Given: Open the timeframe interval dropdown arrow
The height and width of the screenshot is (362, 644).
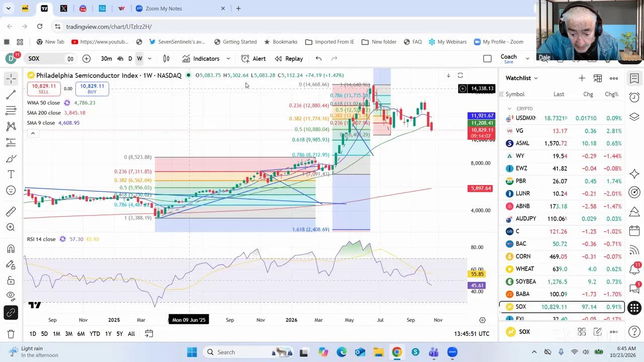Looking at the screenshot, I should 149,59.
